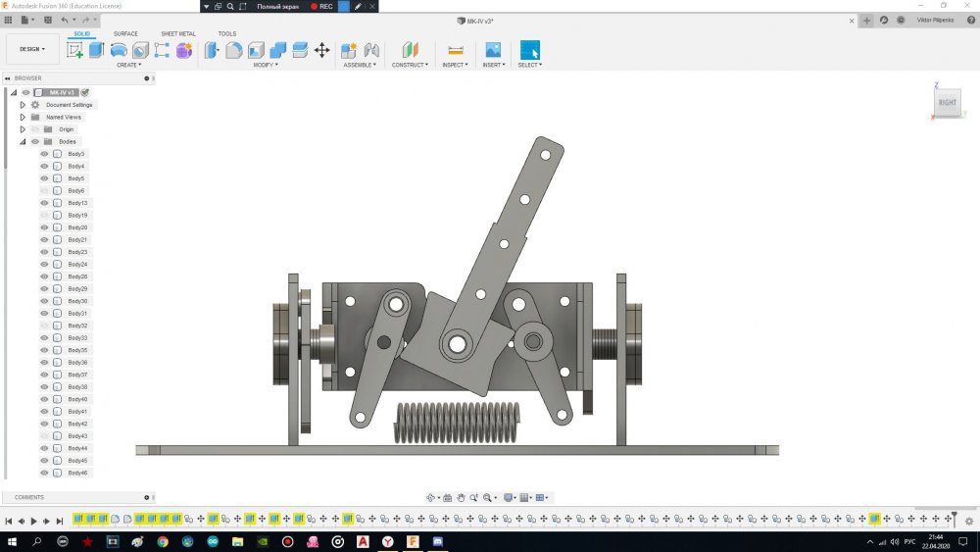The height and width of the screenshot is (552, 980).
Task: Open the DESIGN workspace dropdown
Action: click(32, 49)
